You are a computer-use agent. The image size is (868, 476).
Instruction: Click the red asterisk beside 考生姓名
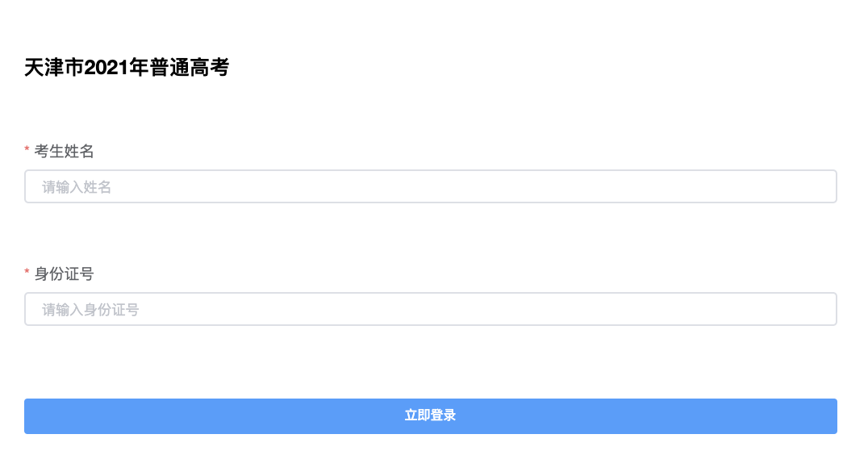pos(27,151)
